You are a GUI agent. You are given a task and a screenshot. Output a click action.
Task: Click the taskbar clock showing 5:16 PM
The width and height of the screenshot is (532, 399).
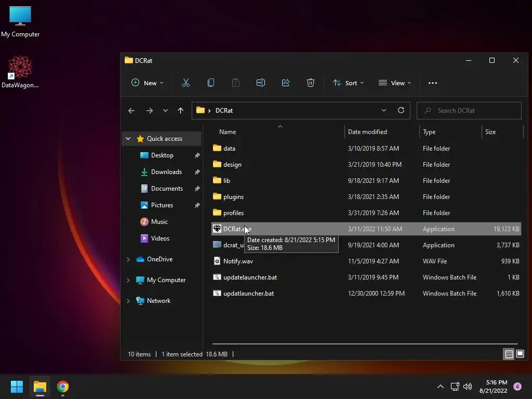tap(493, 387)
